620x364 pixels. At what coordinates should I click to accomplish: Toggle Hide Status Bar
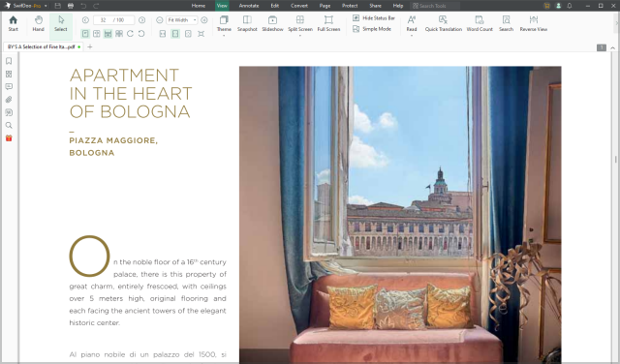click(374, 17)
